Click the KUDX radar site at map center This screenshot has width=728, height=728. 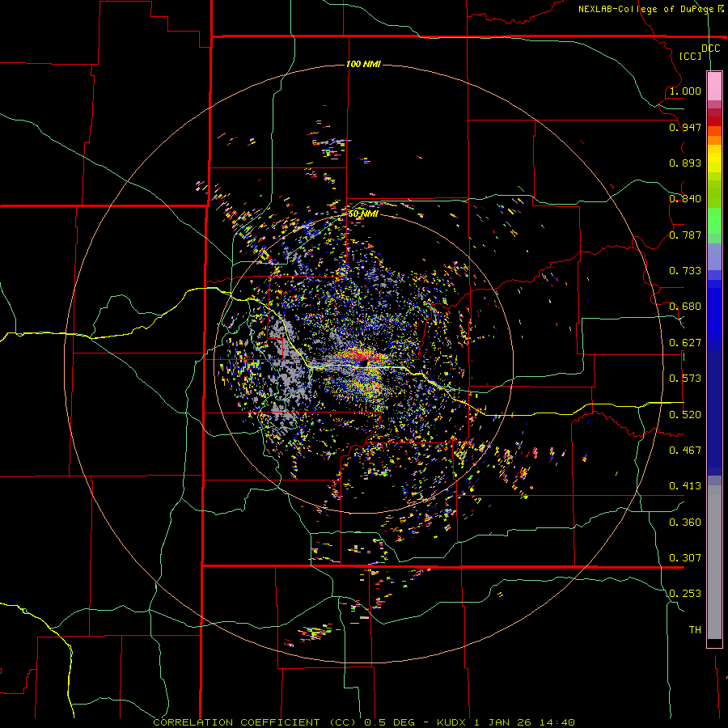point(364,363)
